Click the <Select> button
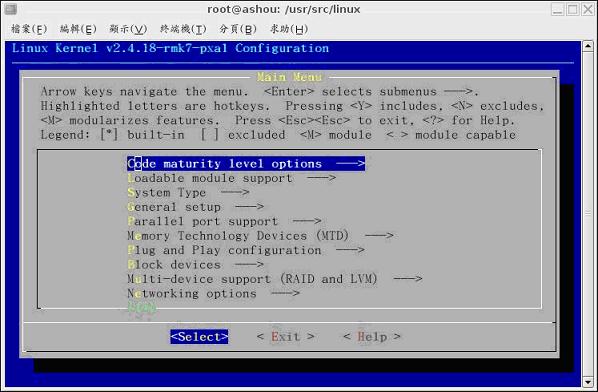 tap(199, 337)
